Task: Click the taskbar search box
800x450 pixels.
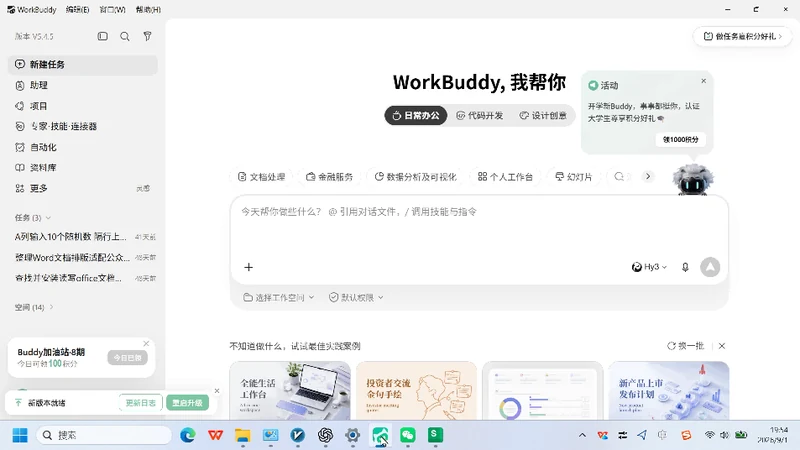Action: coord(104,435)
